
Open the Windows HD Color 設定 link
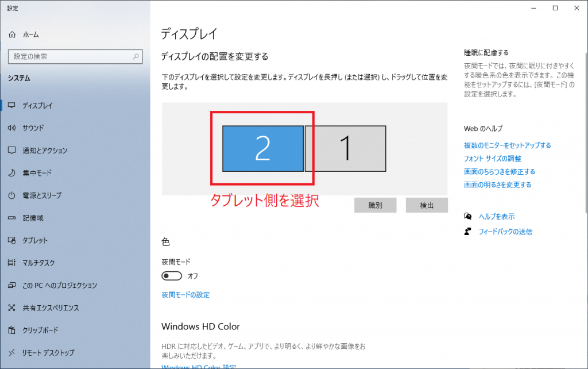pyautogui.click(x=199, y=366)
